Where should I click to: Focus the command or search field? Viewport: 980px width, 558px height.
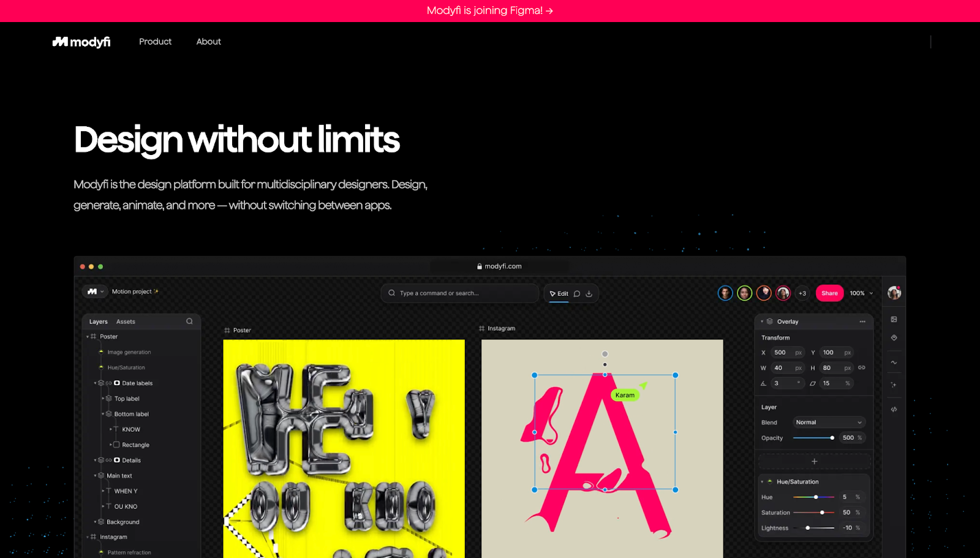(459, 293)
